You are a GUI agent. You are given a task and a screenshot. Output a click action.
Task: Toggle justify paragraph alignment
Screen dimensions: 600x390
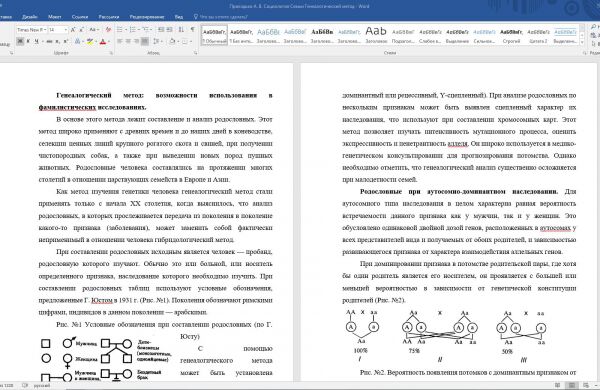pyautogui.click(x=145, y=41)
